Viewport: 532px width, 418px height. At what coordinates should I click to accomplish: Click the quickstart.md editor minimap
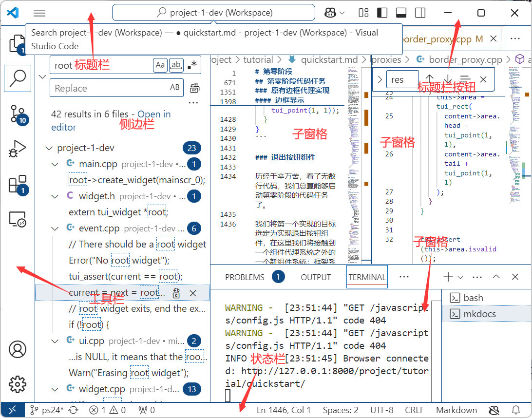(x=353, y=165)
